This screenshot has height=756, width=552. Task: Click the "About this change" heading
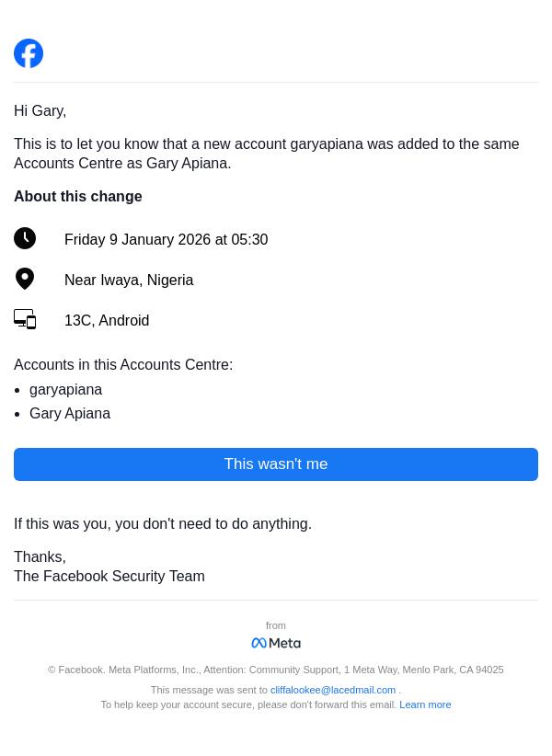coord(78,196)
